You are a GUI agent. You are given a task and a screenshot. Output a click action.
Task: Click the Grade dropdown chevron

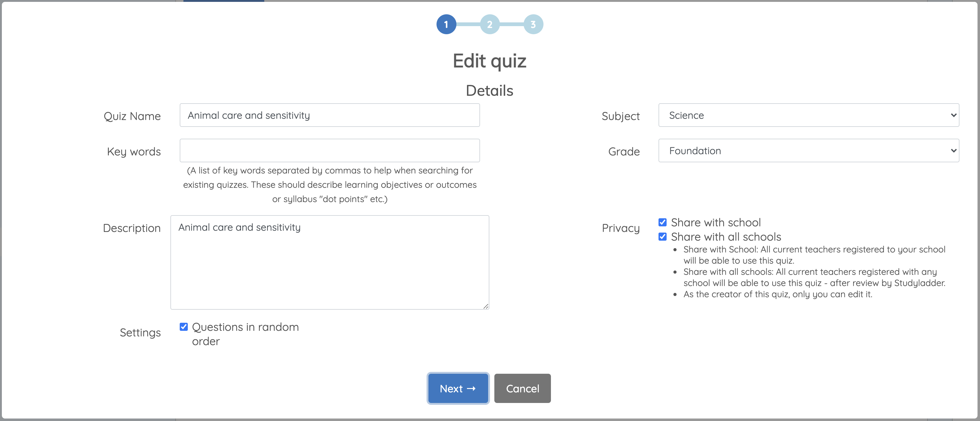click(x=953, y=150)
